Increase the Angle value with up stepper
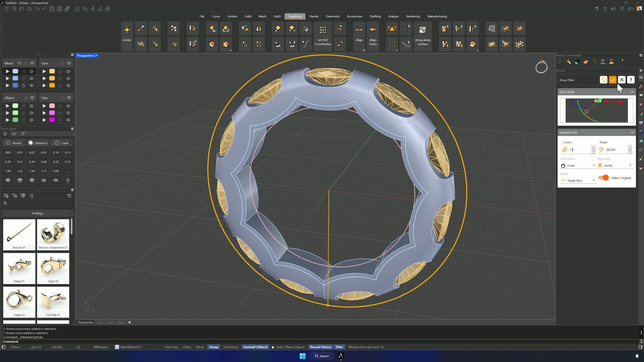 630,148
